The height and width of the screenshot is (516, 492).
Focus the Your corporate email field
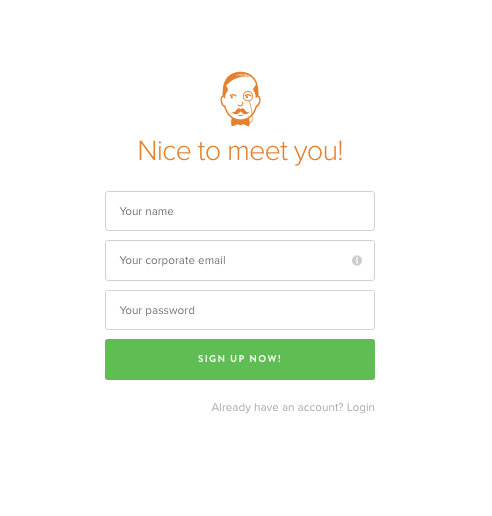(240, 260)
